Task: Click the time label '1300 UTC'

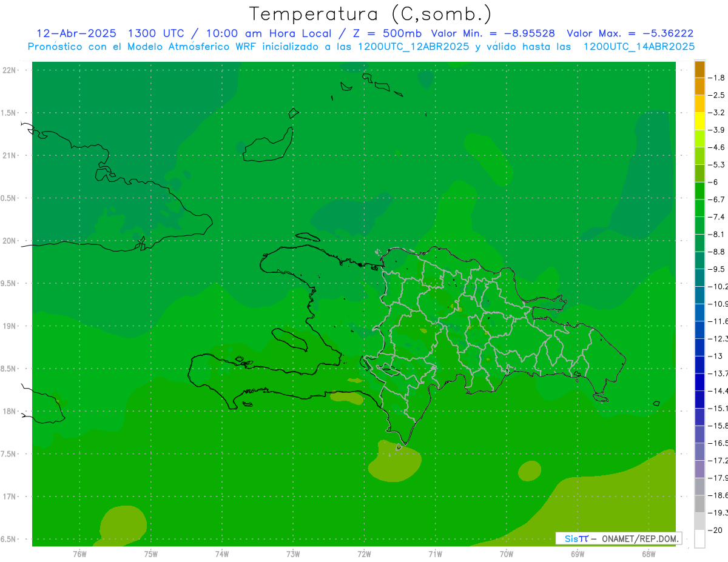Action: tap(156, 33)
